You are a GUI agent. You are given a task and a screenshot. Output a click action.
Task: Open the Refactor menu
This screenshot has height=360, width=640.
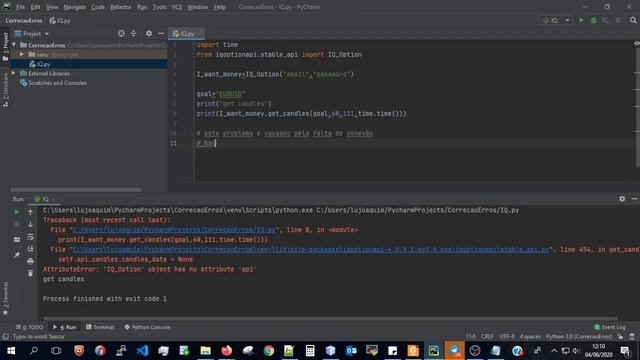coord(121,7)
